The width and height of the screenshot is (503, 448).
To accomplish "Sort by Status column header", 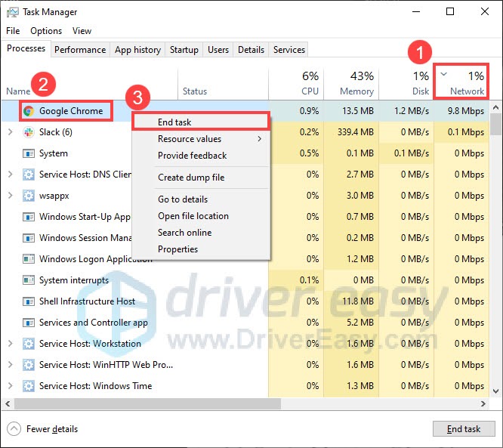I will pyautogui.click(x=223, y=83).
